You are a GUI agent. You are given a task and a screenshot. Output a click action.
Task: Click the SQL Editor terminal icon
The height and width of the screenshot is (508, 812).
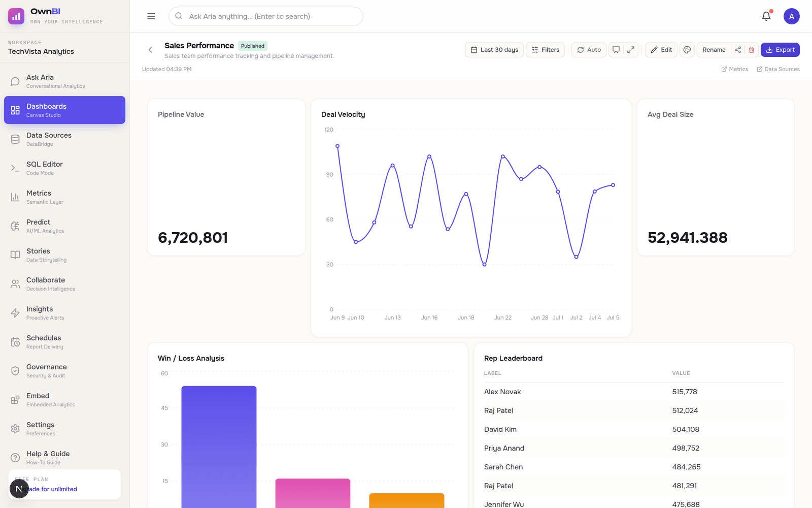15,168
